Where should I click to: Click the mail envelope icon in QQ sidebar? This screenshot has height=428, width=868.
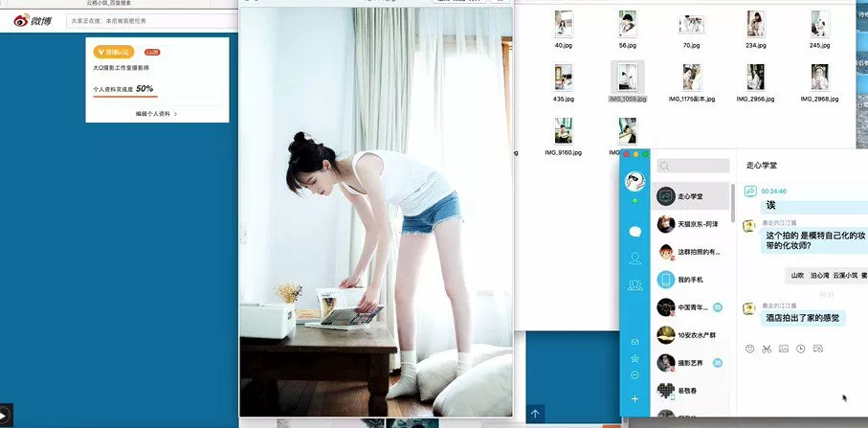coord(634,341)
